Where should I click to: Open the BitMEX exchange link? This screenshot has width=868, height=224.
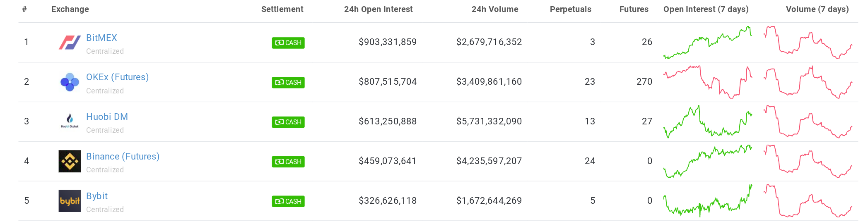pos(101,38)
